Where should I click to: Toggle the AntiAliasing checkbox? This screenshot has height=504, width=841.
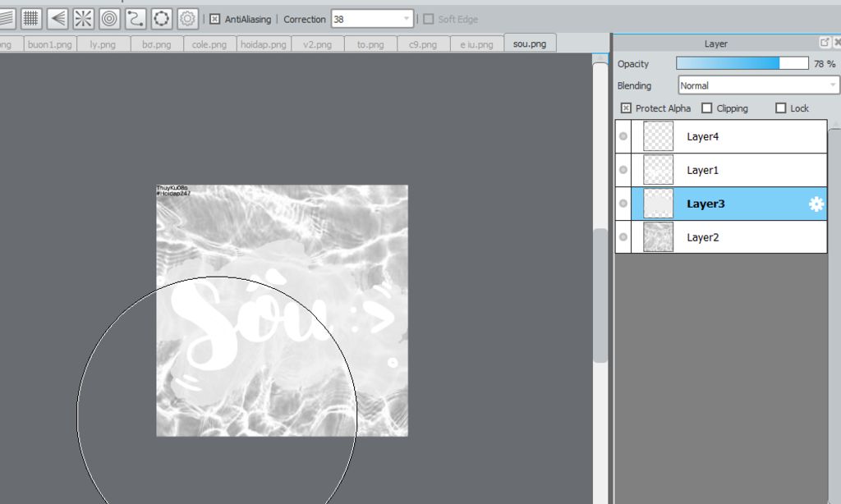[x=214, y=20]
